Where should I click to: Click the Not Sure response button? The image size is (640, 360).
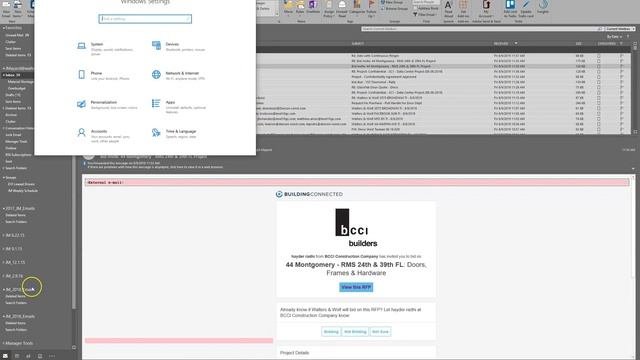tap(380, 332)
